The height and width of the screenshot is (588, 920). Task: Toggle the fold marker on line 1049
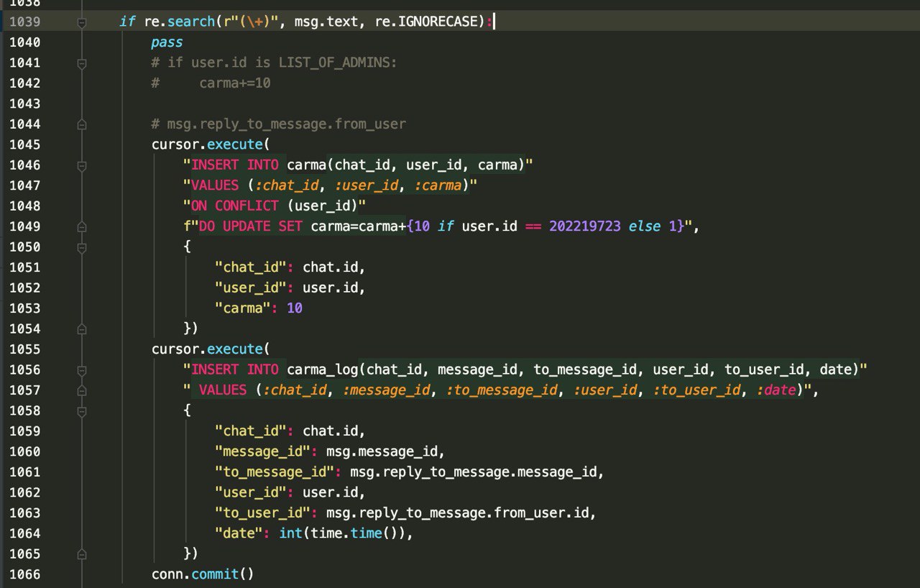tap(81, 226)
